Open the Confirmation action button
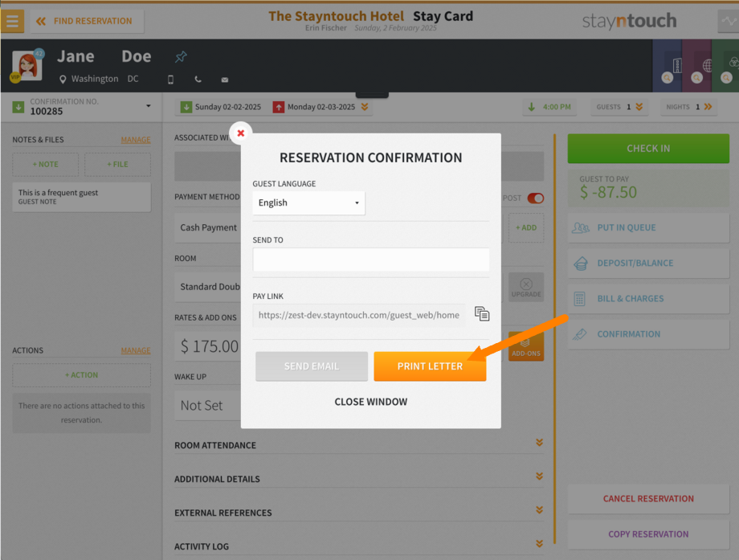Image resolution: width=739 pixels, height=560 pixels. [x=648, y=334]
